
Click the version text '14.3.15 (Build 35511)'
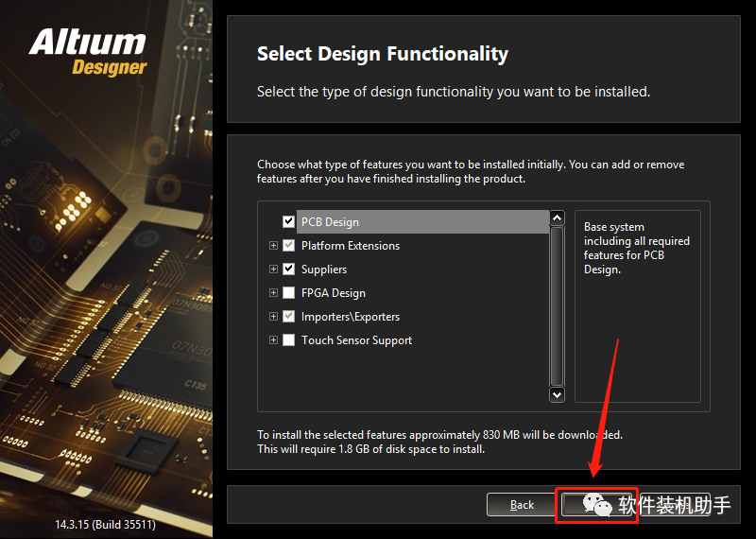(x=105, y=524)
